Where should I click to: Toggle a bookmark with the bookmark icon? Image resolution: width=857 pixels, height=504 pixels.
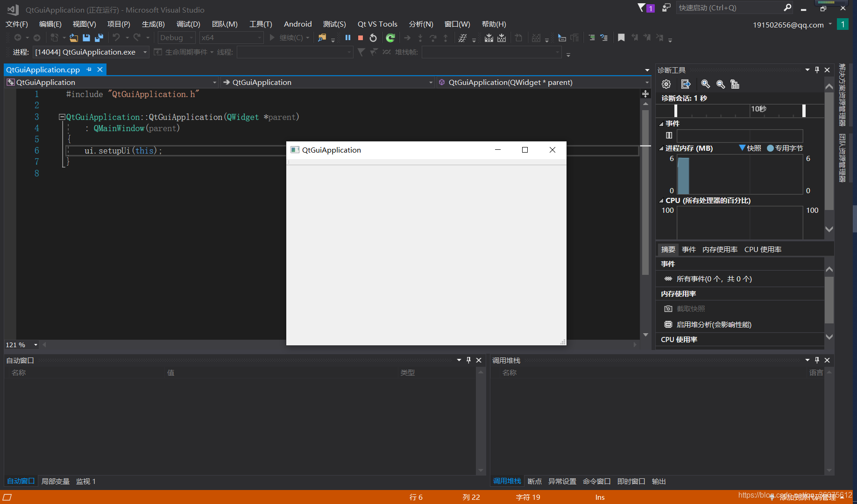tap(621, 38)
